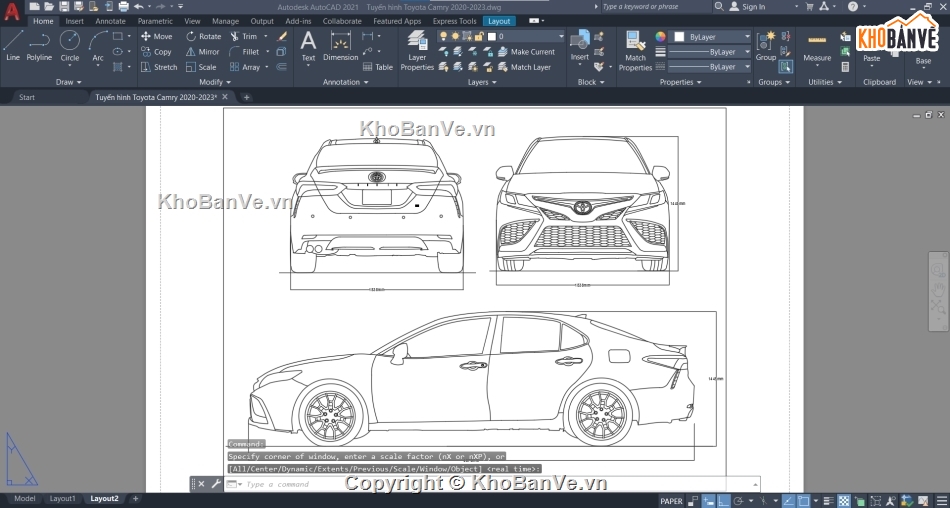Click the Move tool

click(157, 36)
